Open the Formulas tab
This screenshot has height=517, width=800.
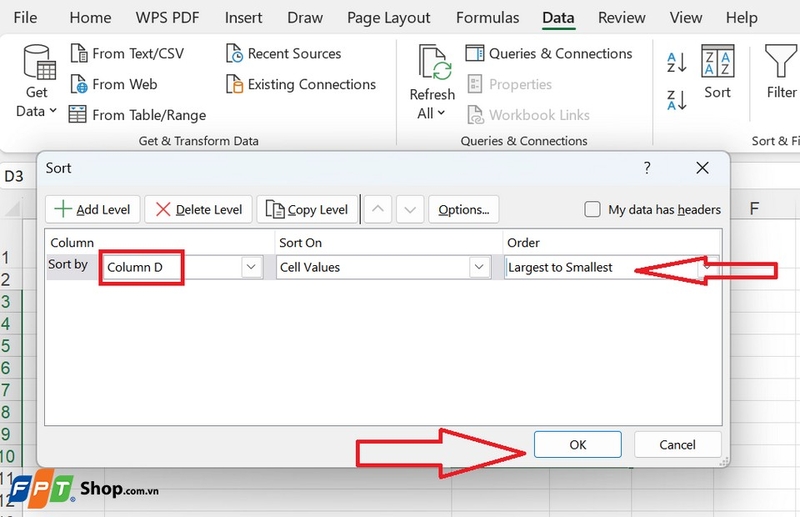click(x=487, y=18)
